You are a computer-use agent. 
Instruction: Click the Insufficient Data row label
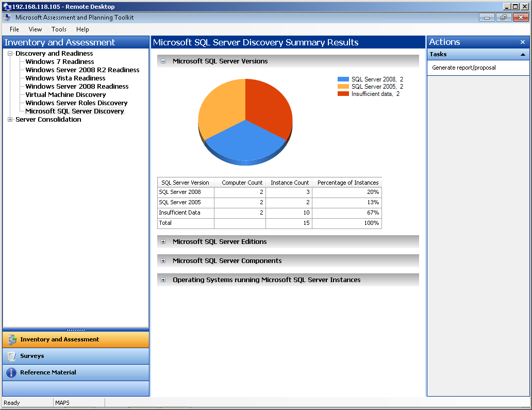point(179,213)
